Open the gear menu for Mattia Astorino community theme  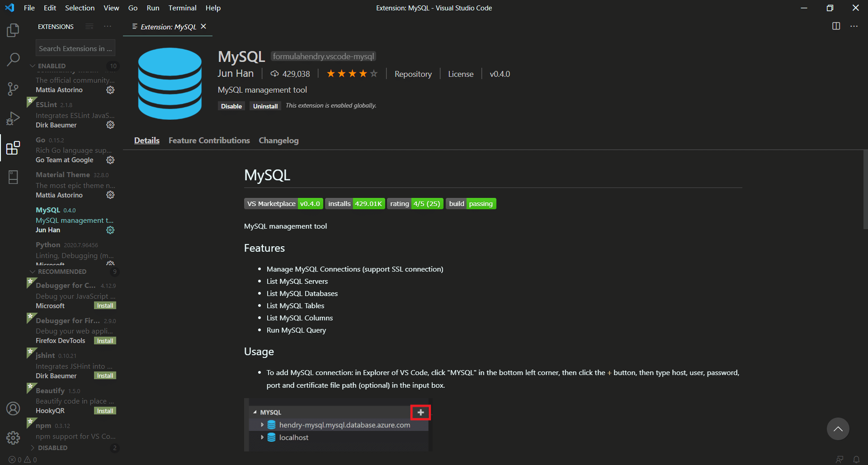[x=110, y=90]
